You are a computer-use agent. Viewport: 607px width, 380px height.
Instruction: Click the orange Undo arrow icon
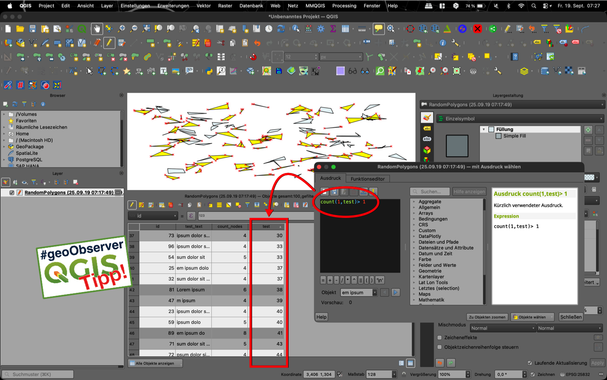coord(257,43)
